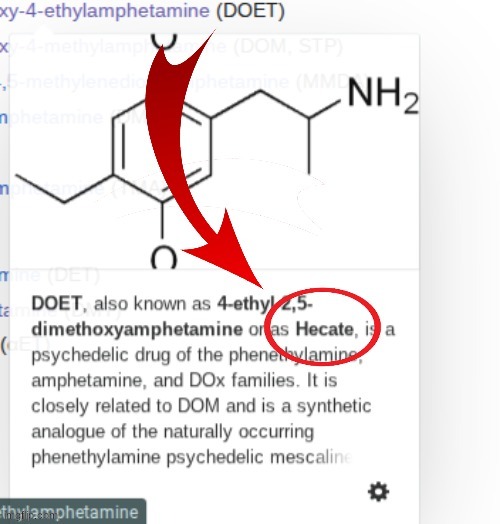Click the bottom oxygen atom of the diagram
This screenshot has width=500, height=524.
(x=163, y=258)
